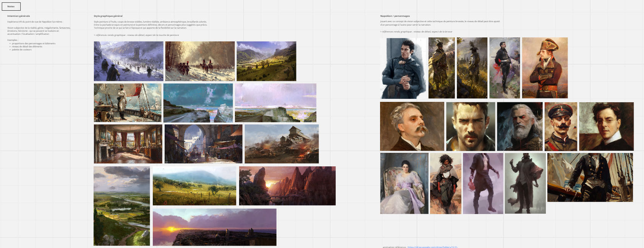Select the 'Napoléon / personnages' heading
The image size is (644, 248).
point(395,16)
